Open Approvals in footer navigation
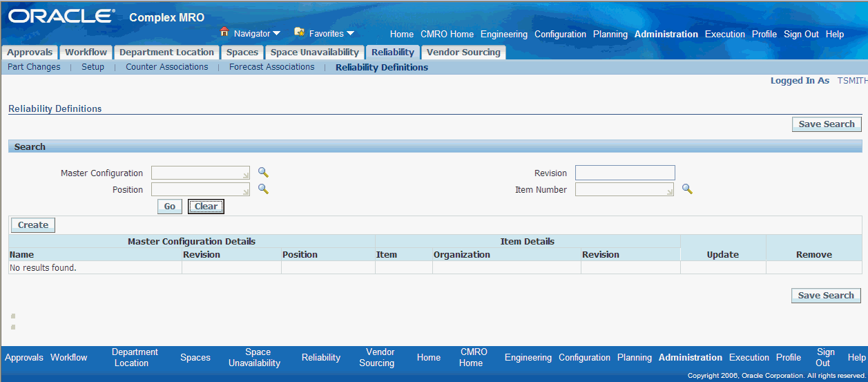The image size is (868, 382). point(24,358)
